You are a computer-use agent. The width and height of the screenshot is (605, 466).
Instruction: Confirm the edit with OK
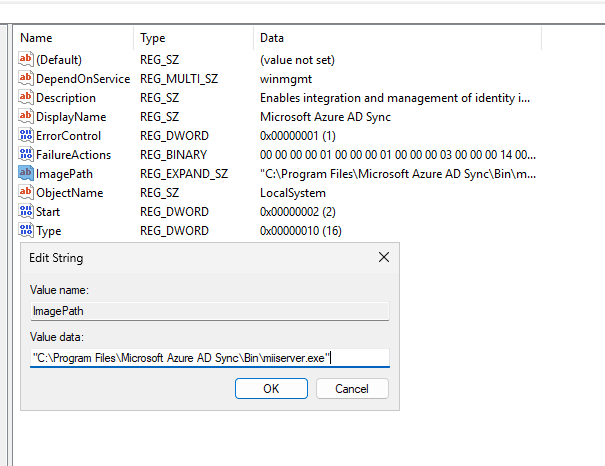pyautogui.click(x=271, y=388)
